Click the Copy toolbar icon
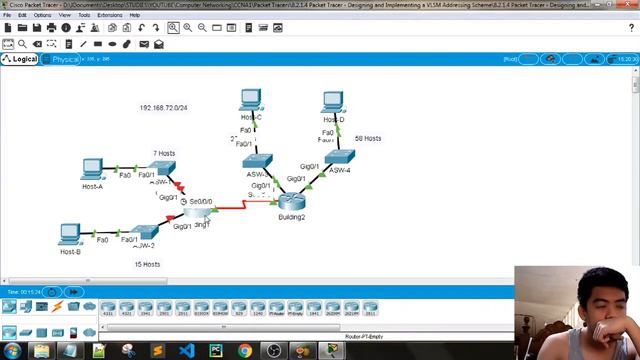The image size is (640, 360). click(112, 28)
